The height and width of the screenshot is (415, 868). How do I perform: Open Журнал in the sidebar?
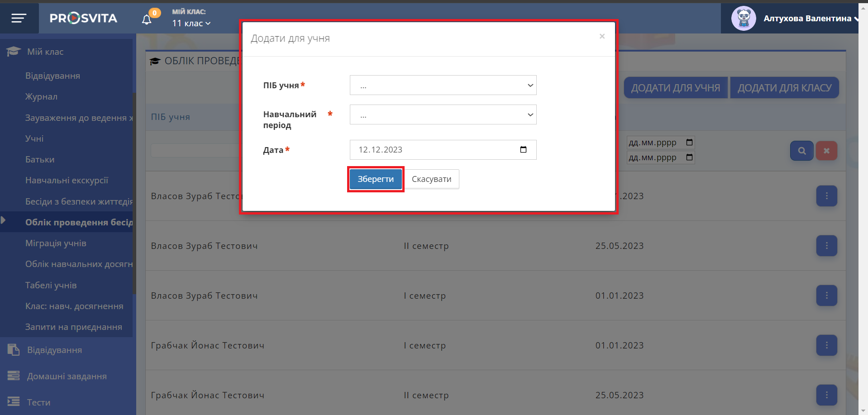tap(41, 97)
